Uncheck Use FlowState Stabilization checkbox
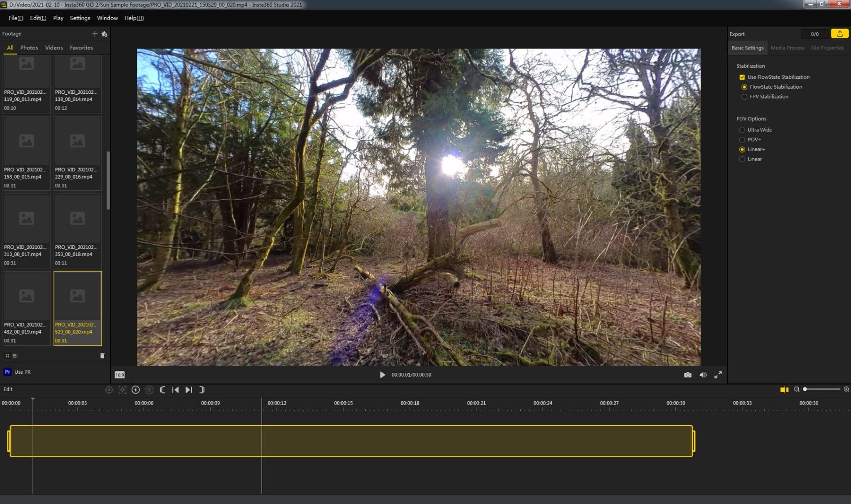851x504 pixels. [742, 77]
